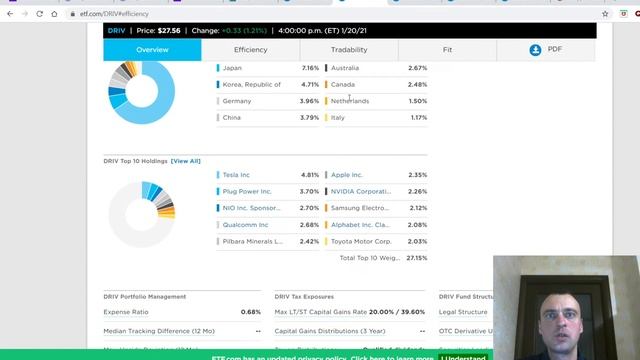This screenshot has width=640, height=360.
Task: Open Apple Inc. holding link
Action: click(x=347, y=175)
